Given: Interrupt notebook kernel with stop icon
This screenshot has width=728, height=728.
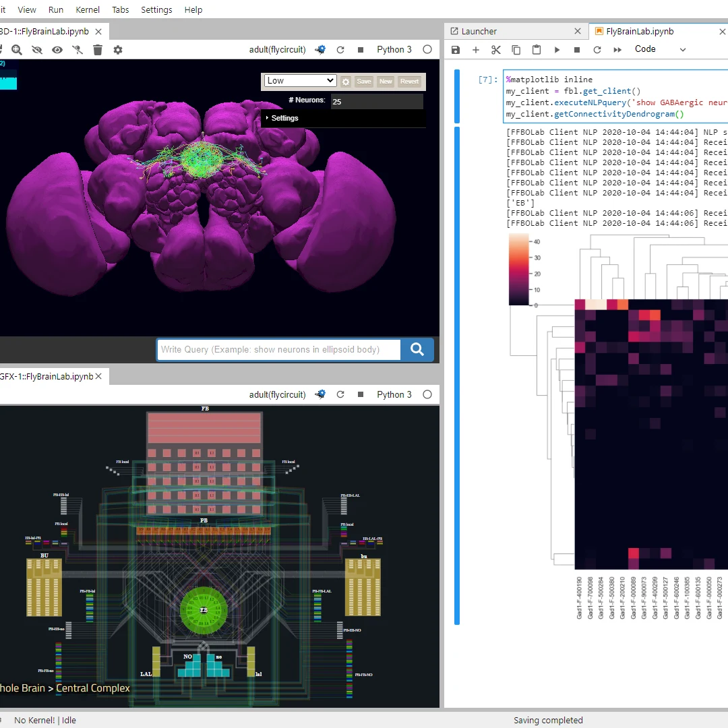Looking at the screenshot, I should [576, 50].
